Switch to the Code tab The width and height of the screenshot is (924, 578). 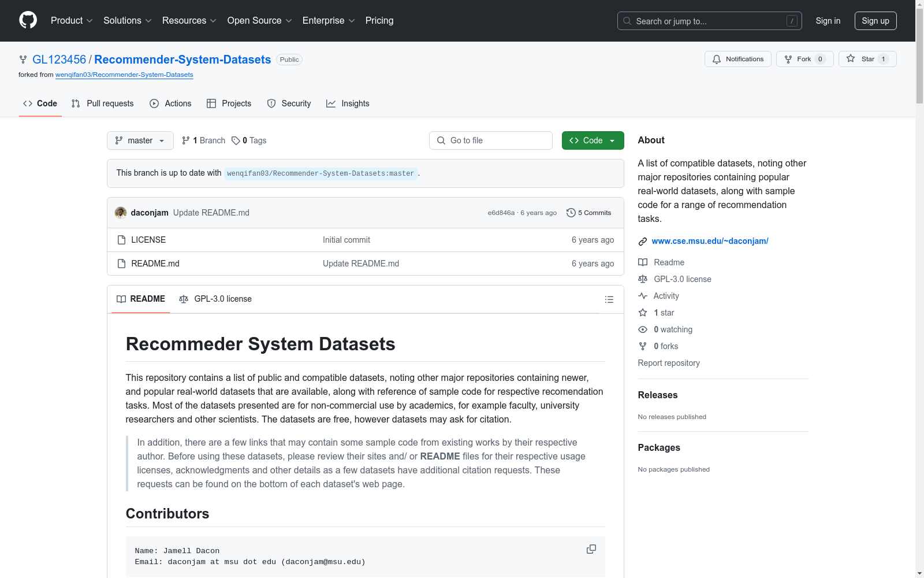click(40, 103)
